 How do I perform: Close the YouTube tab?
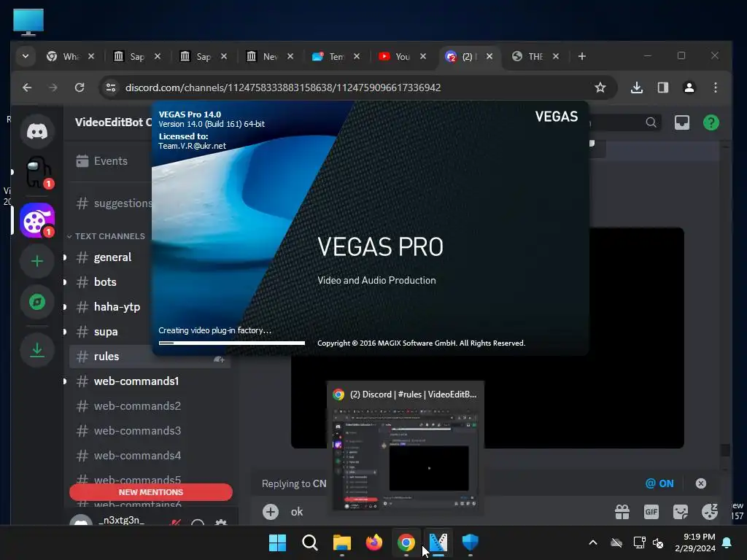click(423, 56)
